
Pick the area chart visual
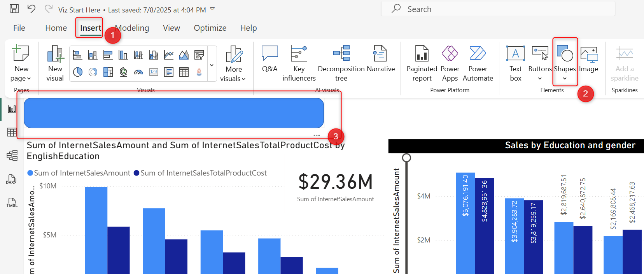click(184, 55)
